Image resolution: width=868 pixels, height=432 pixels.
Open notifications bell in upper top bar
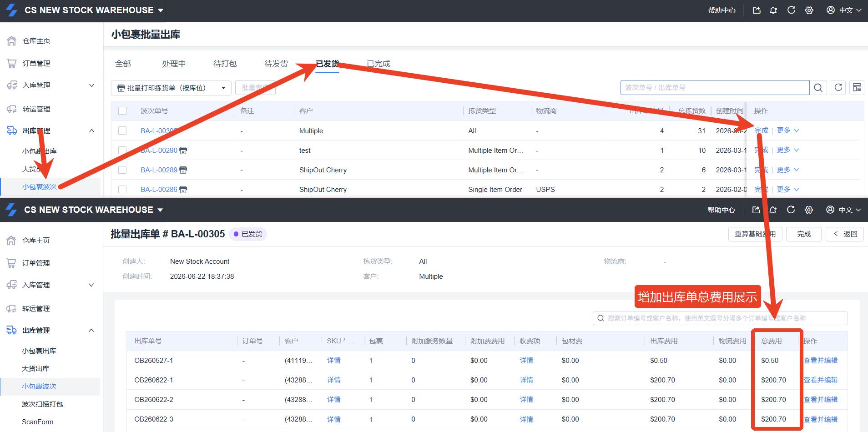773,10
